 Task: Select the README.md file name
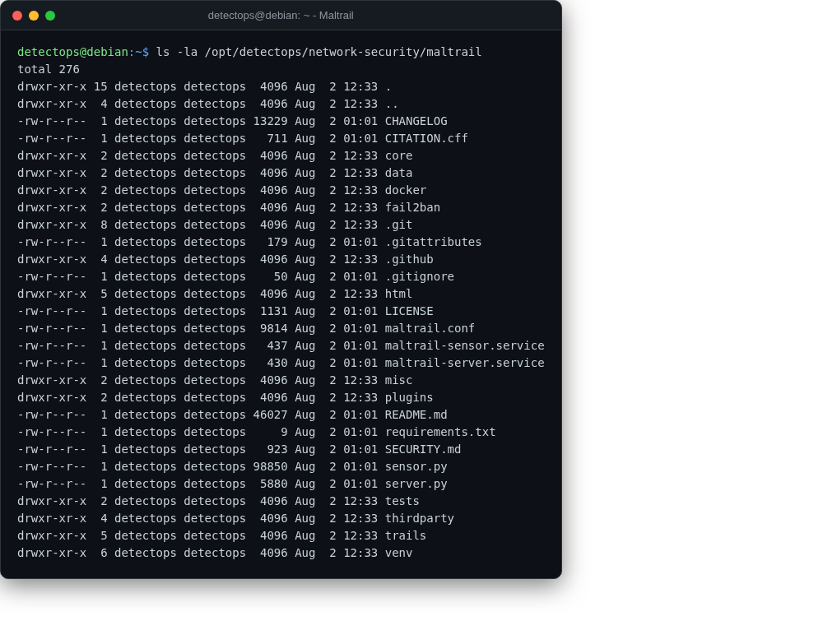pos(416,415)
